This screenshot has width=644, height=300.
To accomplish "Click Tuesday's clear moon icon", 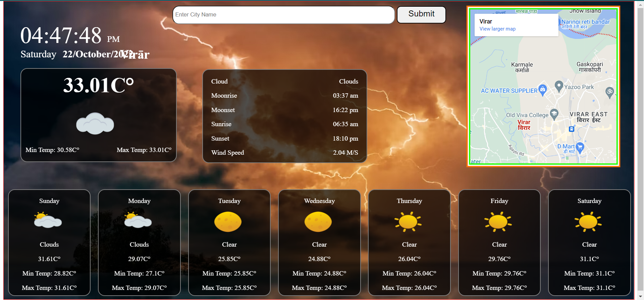I will pyautogui.click(x=228, y=222).
